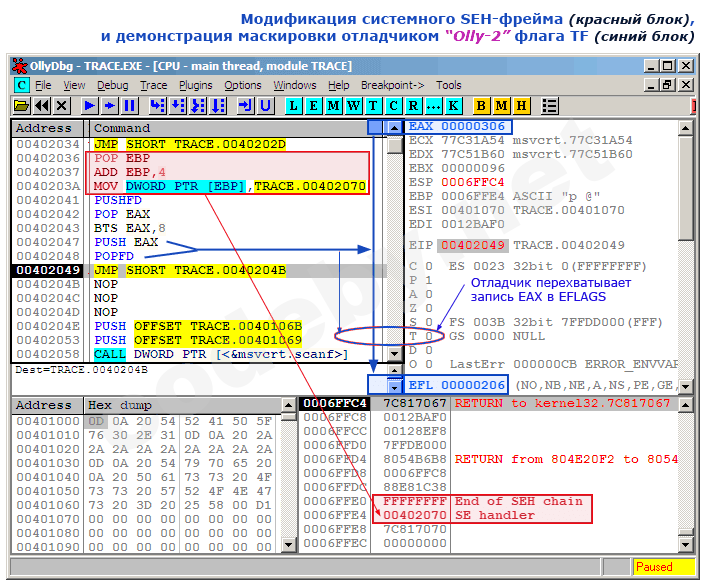Click registers pane scroll down arrow
The image size is (708, 587).
685,386
